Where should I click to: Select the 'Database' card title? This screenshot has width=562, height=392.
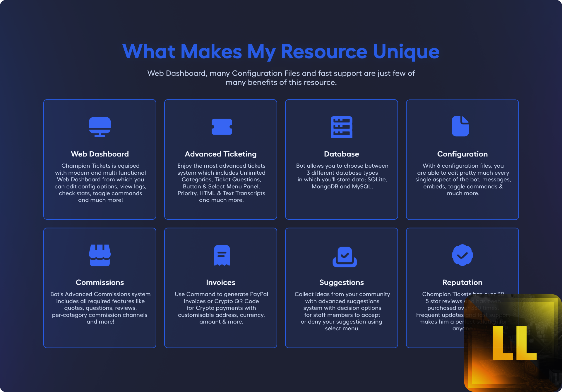(x=341, y=154)
